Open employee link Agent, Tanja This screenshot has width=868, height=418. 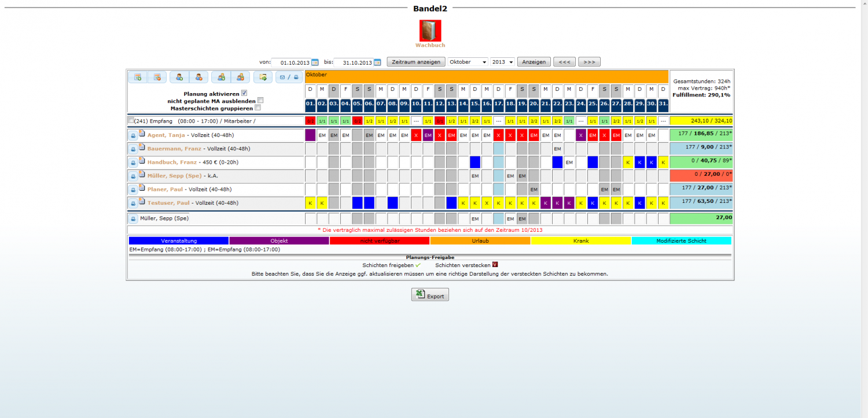166,135
